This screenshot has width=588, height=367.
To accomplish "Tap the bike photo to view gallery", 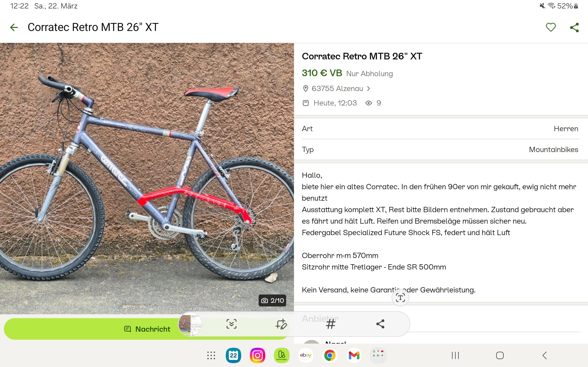I will [x=147, y=178].
